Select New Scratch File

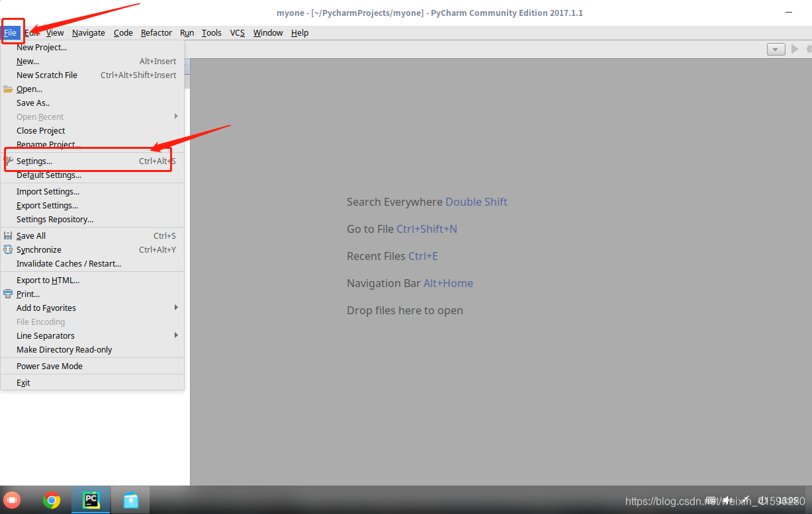92,75
